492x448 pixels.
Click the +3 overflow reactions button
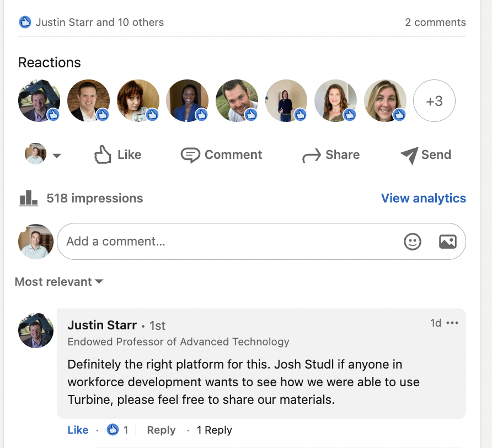click(434, 100)
